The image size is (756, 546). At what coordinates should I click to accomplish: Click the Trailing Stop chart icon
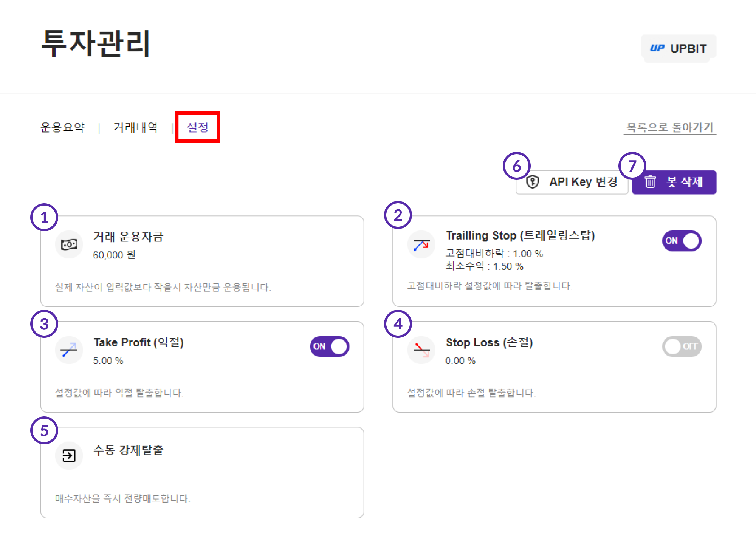tap(421, 244)
